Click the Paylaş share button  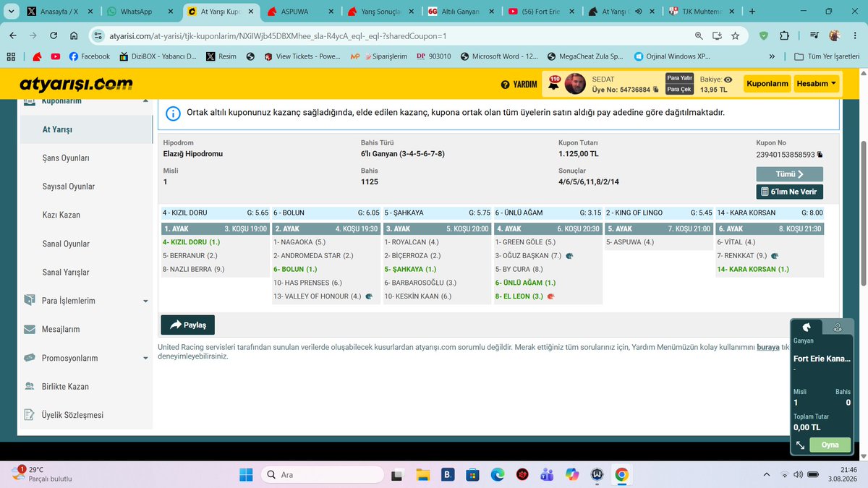click(187, 325)
